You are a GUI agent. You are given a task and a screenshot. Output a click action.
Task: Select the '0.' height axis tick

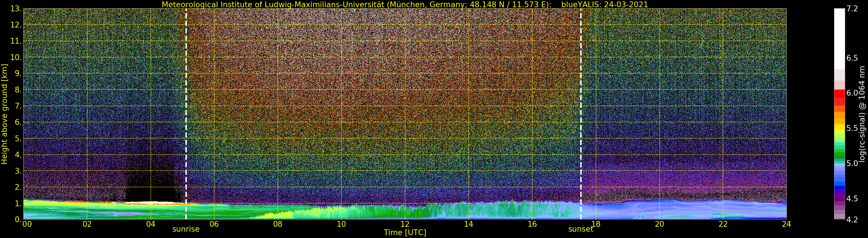click(x=18, y=219)
